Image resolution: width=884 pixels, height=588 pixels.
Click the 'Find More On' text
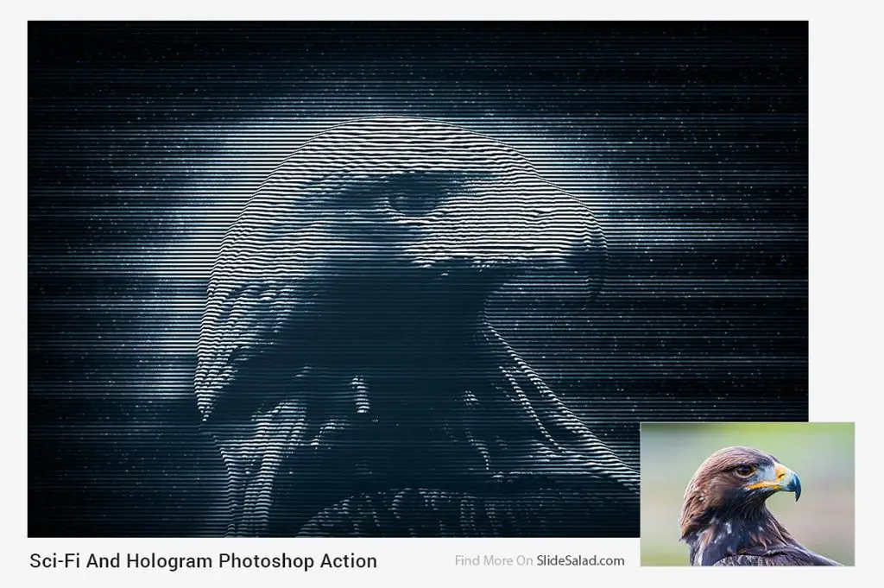(493, 560)
